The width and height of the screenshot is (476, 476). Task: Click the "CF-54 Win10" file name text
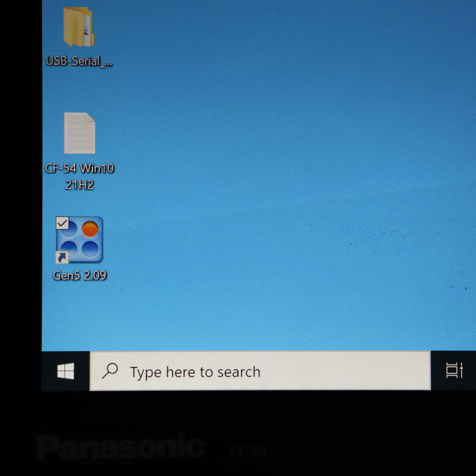[x=79, y=168]
